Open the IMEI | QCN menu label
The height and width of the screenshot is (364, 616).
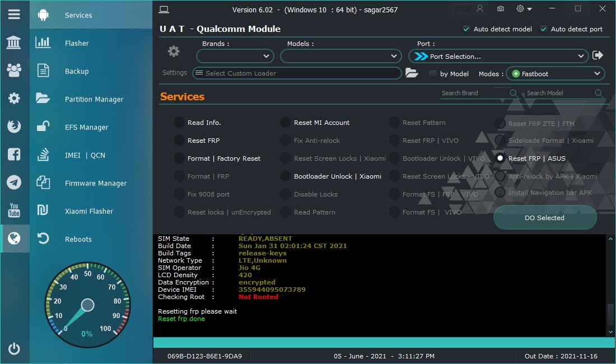coord(85,155)
